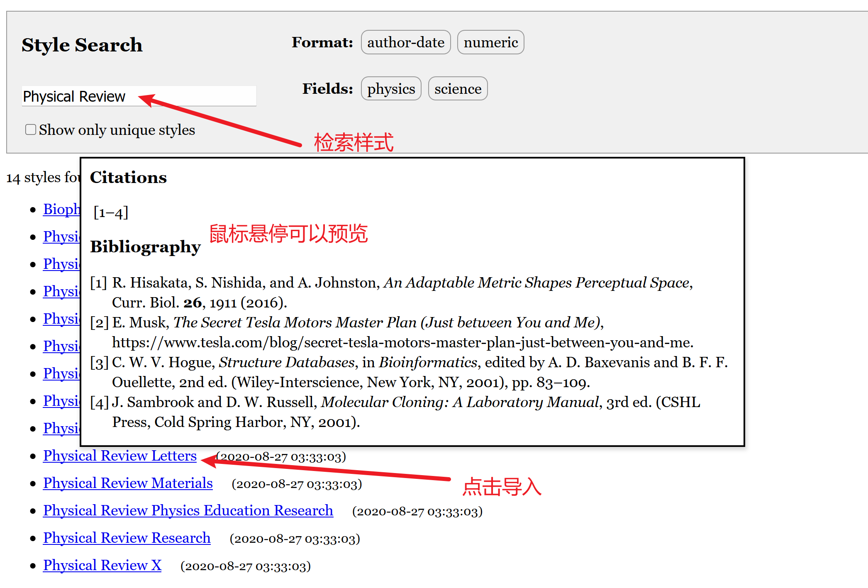
Task: Click the Fields label
Action: click(327, 89)
